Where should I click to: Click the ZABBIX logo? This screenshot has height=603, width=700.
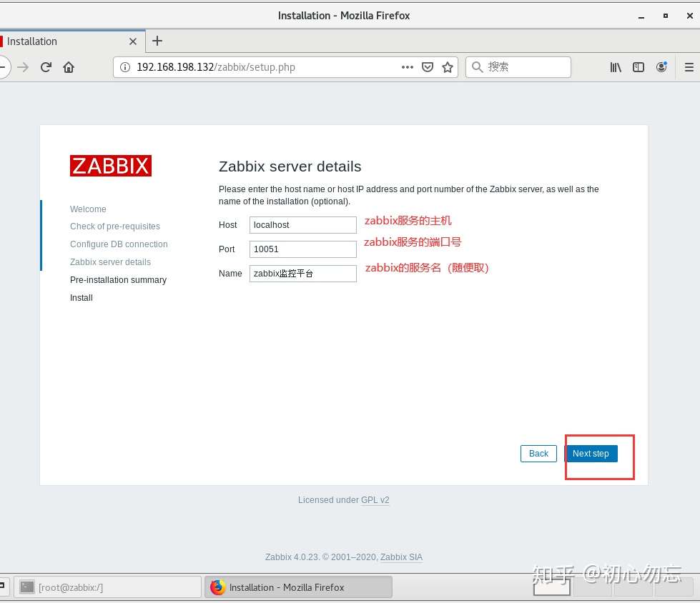point(111,166)
